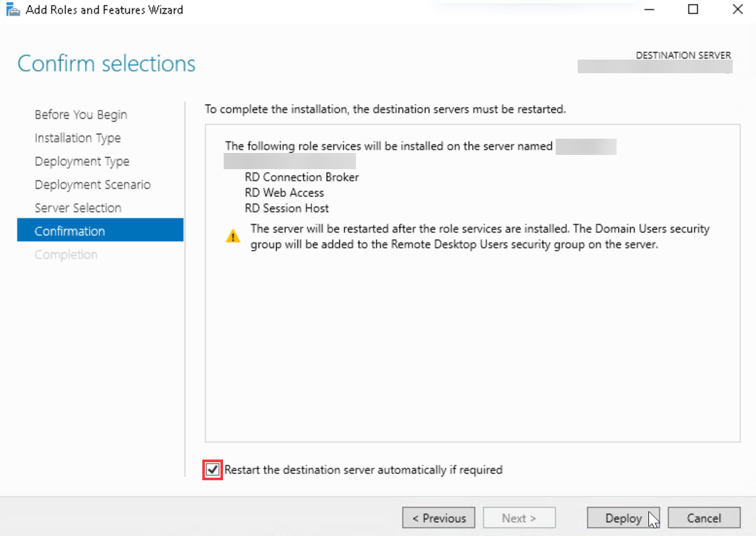This screenshot has width=756, height=536.
Task: Select the Deployment Scenario step
Action: [x=93, y=184]
